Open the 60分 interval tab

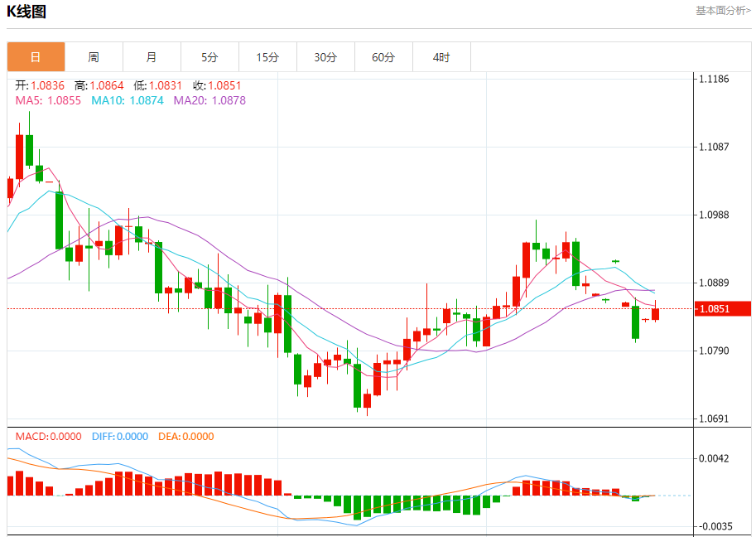click(383, 57)
